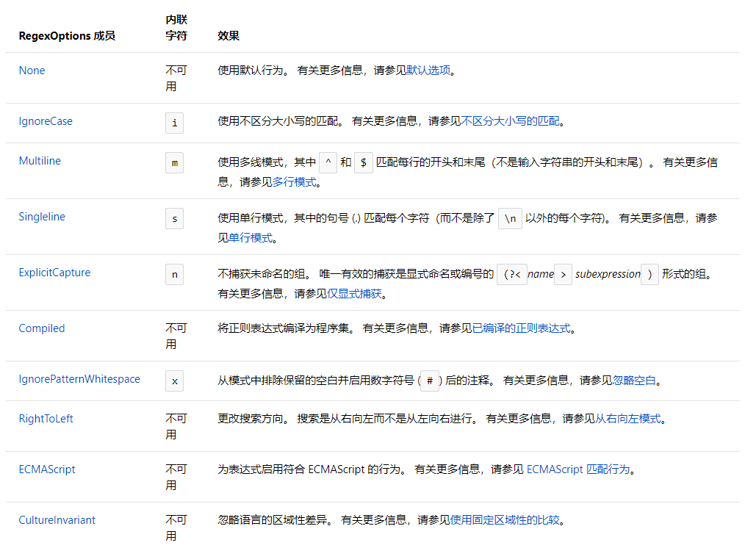Open the ECMAScript 匹配行为 link

coord(578,469)
